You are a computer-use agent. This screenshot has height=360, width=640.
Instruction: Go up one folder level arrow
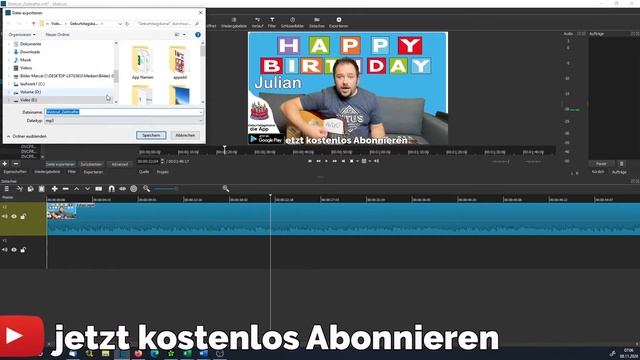[x=33, y=24]
